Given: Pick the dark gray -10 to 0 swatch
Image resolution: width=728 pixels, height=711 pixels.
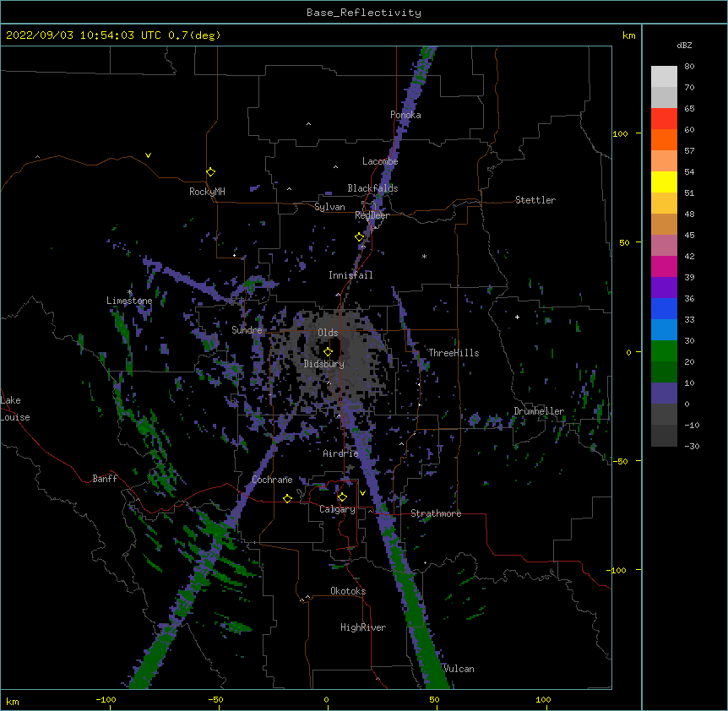Looking at the screenshot, I should pos(664,415).
